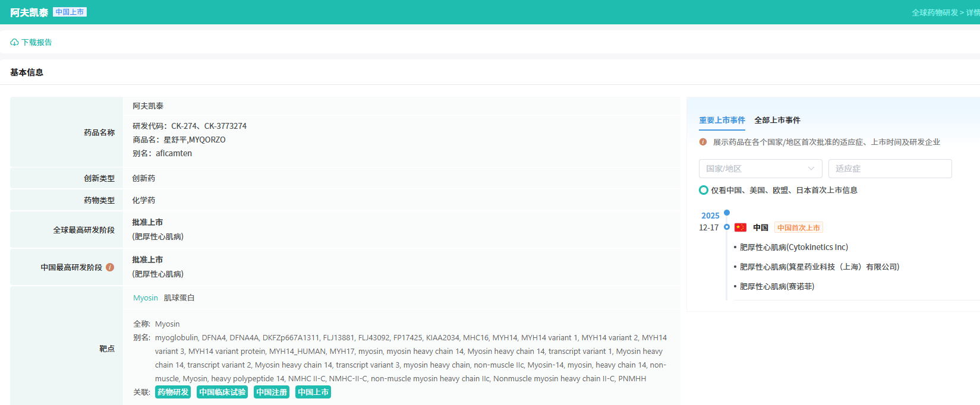Click the 药品名称 row label
This screenshot has width=980, height=405.
[x=99, y=132]
